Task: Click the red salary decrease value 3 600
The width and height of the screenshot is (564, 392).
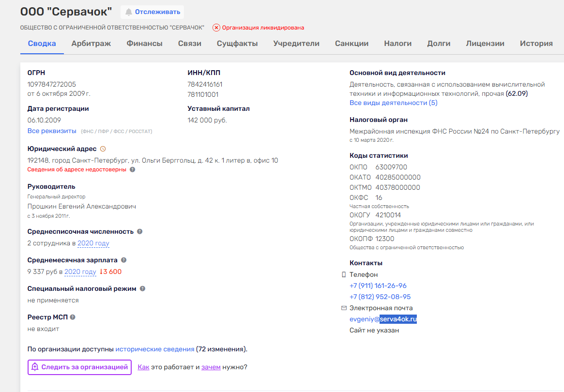Action: pos(110,272)
